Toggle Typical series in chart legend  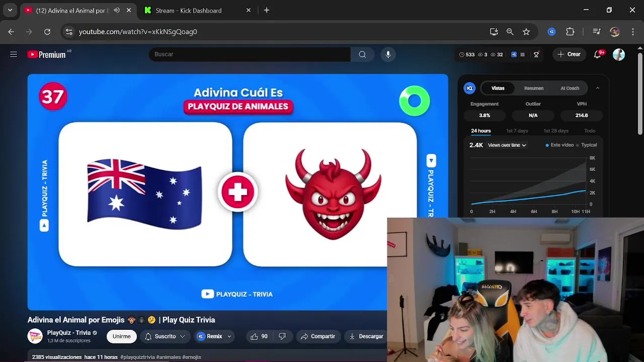(587, 145)
